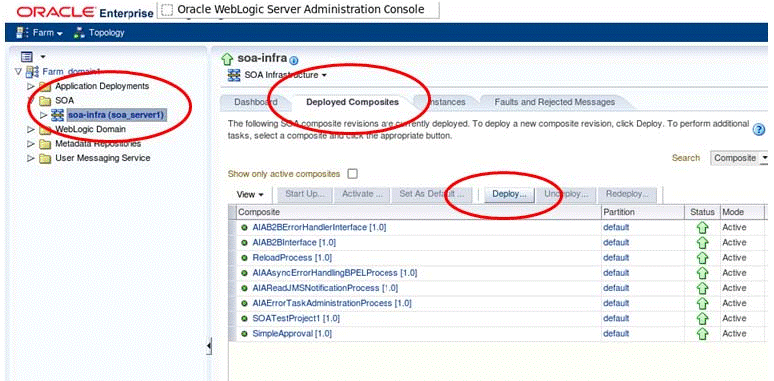Sort by the Partition column header
The image size is (774, 381).
[x=642, y=212]
